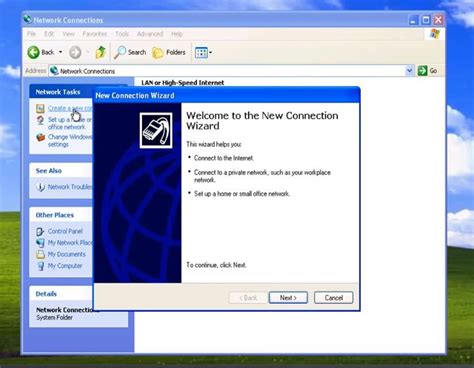Click Create a new connection icon
The width and height of the screenshot is (474, 368).
click(x=40, y=108)
